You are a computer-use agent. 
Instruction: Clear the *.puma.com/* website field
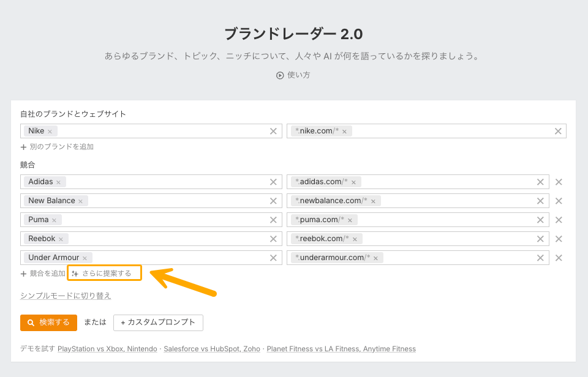(x=540, y=220)
